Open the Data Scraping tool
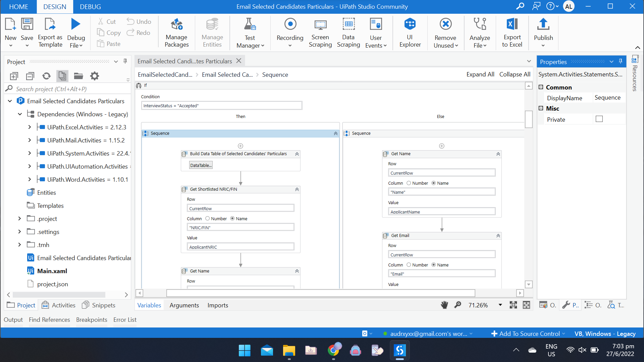The width and height of the screenshot is (644, 362). click(348, 33)
